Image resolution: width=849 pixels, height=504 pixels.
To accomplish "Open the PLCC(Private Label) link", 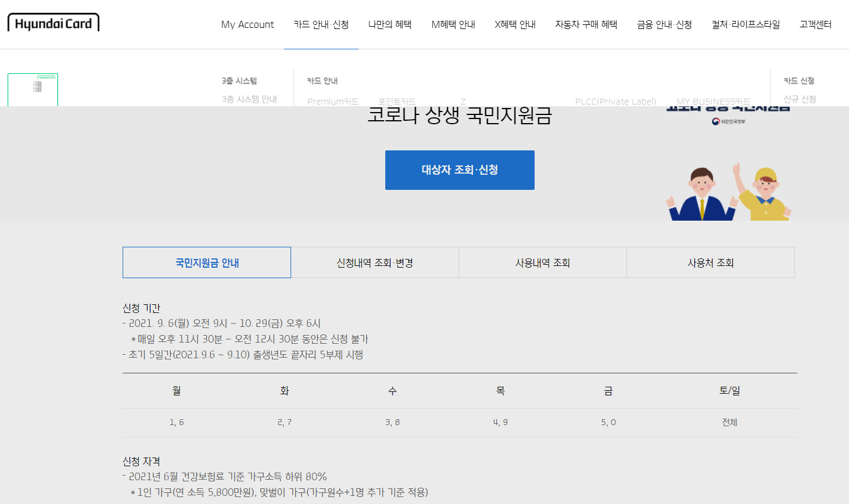I will pos(615,100).
